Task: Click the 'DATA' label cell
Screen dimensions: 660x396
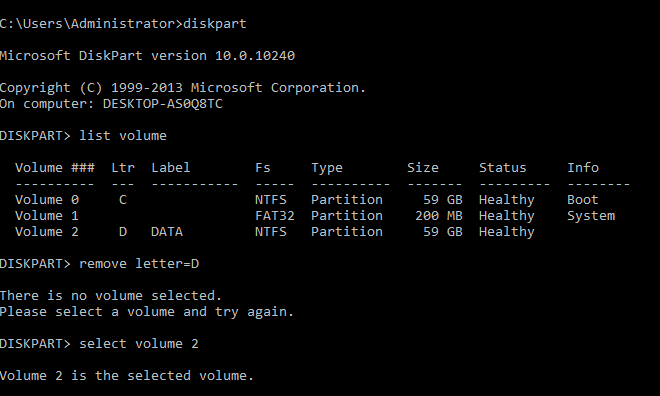Action: click(167, 231)
